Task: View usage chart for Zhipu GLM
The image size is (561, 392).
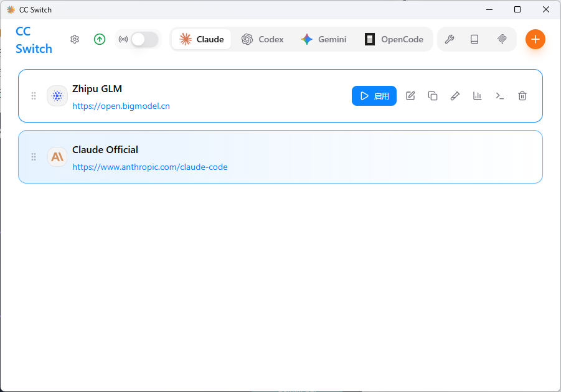Action: coord(478,96)
